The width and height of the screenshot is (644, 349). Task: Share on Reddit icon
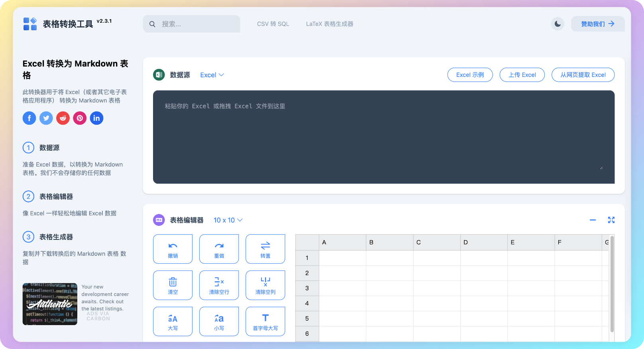[63, 118]
